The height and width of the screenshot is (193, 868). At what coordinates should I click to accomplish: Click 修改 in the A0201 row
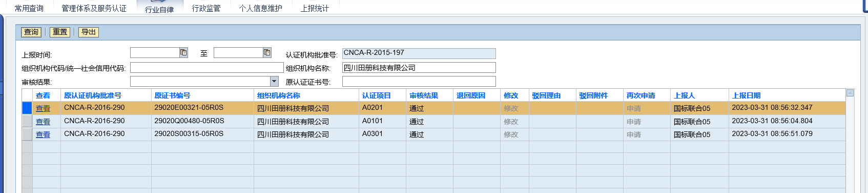pyautogui.click(x=511, y=108)
